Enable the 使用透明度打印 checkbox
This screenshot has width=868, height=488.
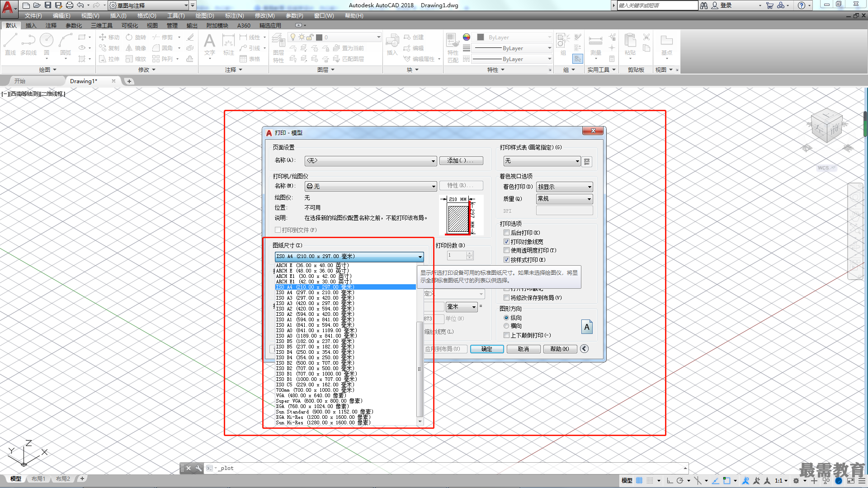(x=507, y=250)
